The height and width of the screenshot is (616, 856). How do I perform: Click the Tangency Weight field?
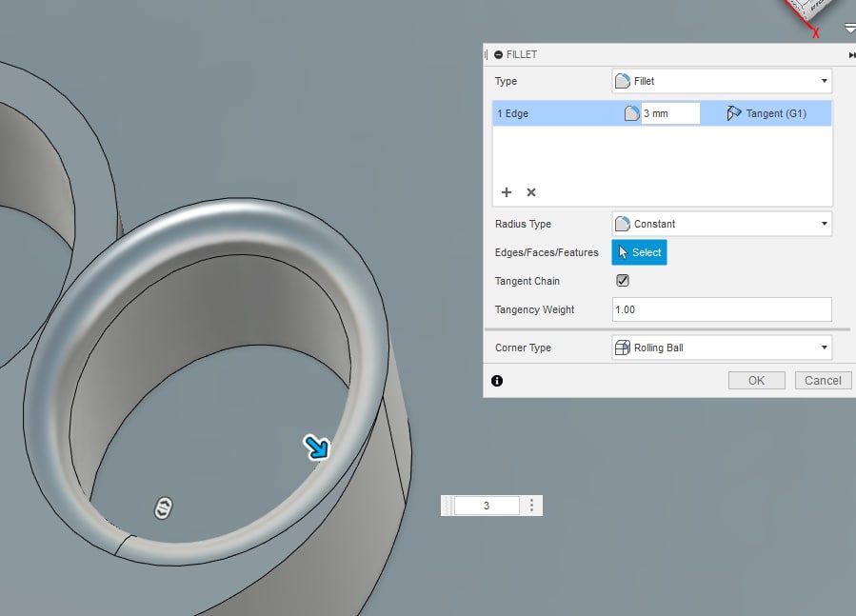722,309
